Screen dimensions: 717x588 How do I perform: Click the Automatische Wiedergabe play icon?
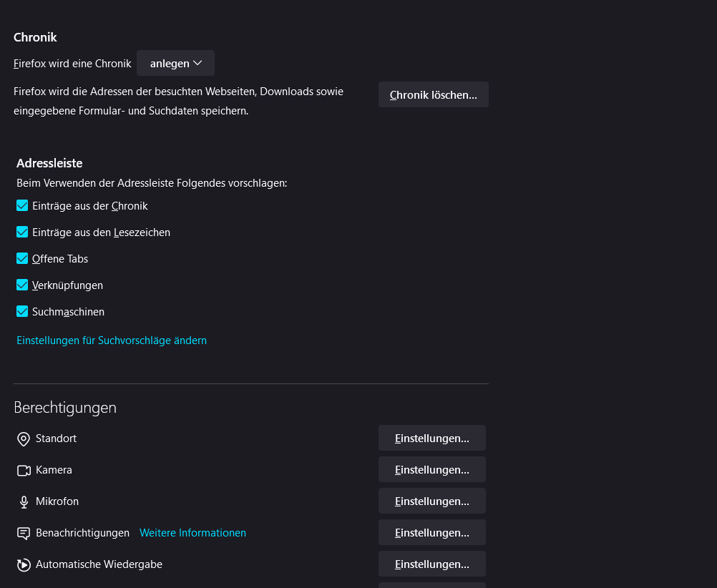(24, 564)
